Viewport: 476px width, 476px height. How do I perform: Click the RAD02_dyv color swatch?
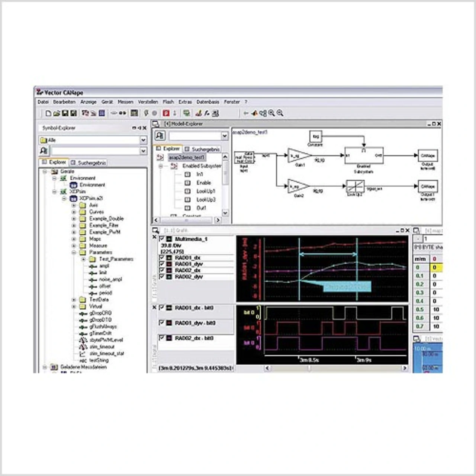coord(168,276)
